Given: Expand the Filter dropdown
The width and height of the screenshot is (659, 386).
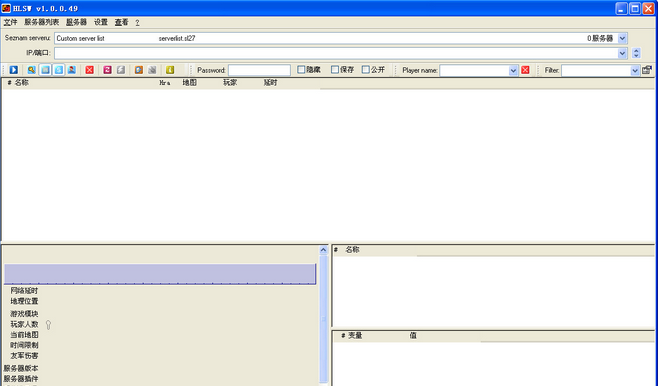Looking at the screenshot, I should (635, 71).
